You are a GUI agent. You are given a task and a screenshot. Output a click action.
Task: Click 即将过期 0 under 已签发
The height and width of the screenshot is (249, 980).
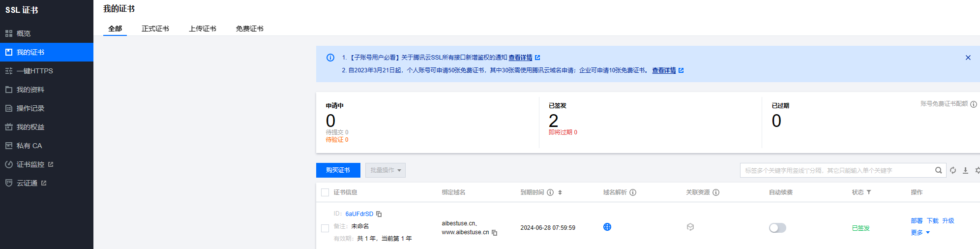point(563,132)
